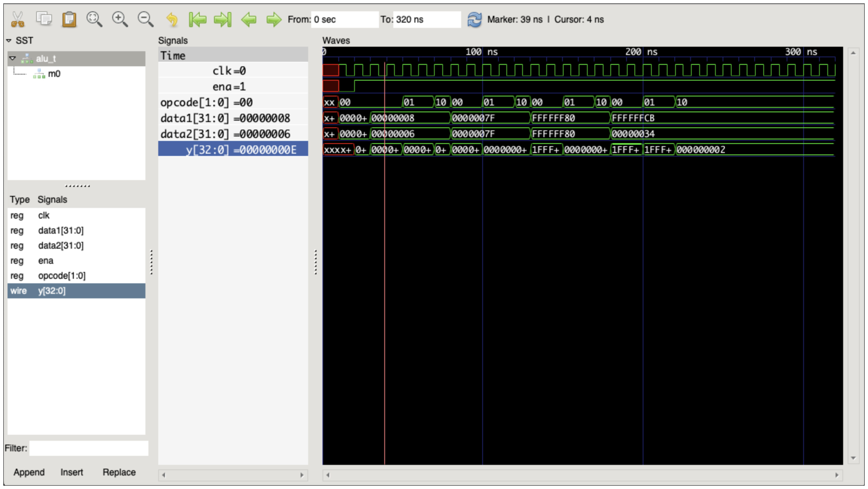
Task: Click the Reload waveform icon
Action: [x=474, y=19]
